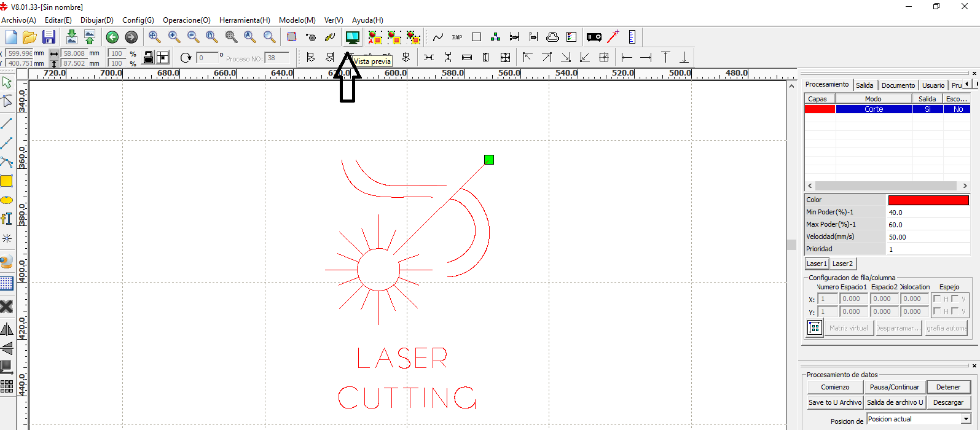
Task: Save the file using the floppy disk icon
Action: tap(49, 37)
